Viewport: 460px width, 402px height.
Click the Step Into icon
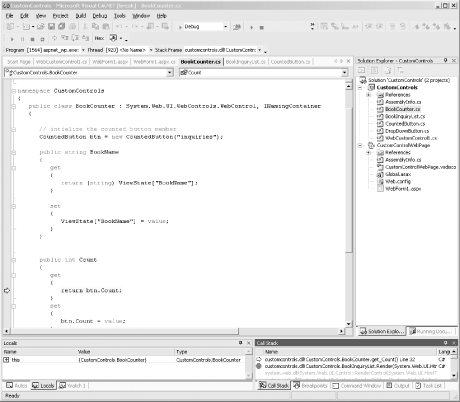[65, 38]
